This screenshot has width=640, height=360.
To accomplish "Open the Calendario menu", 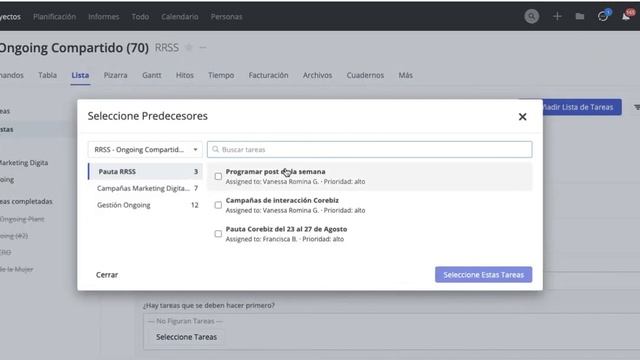I will click(180, 17).
